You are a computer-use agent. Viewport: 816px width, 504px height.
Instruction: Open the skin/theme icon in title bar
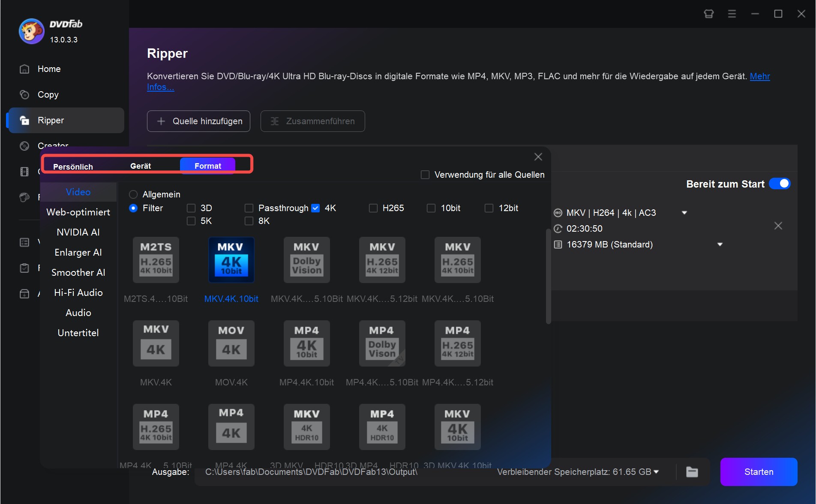[x=709, y=14]
